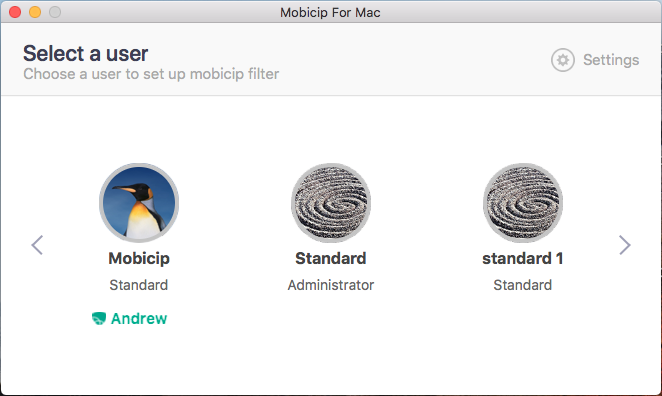Click the Administrator account type label
The width and height of the screenshot is (662, 396).
coord(331,285)
